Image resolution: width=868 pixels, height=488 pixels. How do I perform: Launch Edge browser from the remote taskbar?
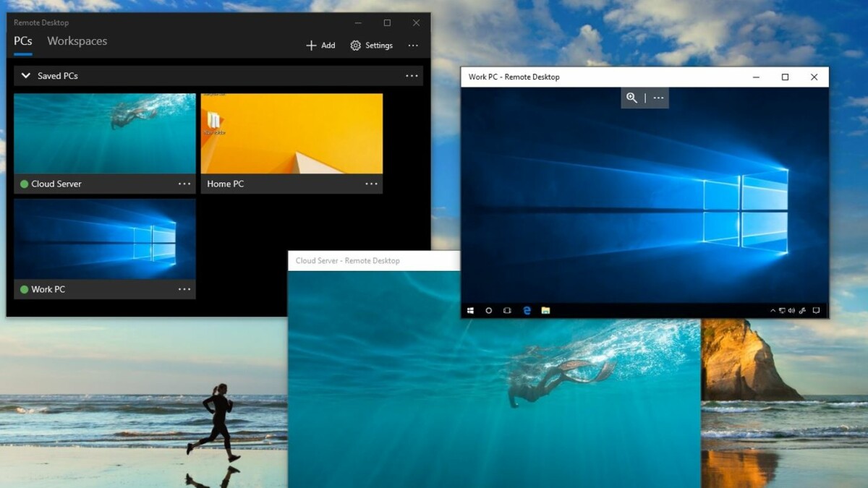(x=527, y=311)
